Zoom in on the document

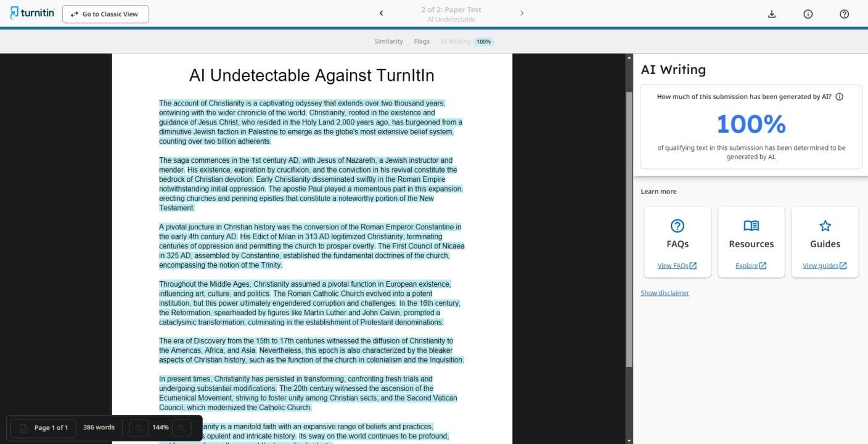(181, 427)
